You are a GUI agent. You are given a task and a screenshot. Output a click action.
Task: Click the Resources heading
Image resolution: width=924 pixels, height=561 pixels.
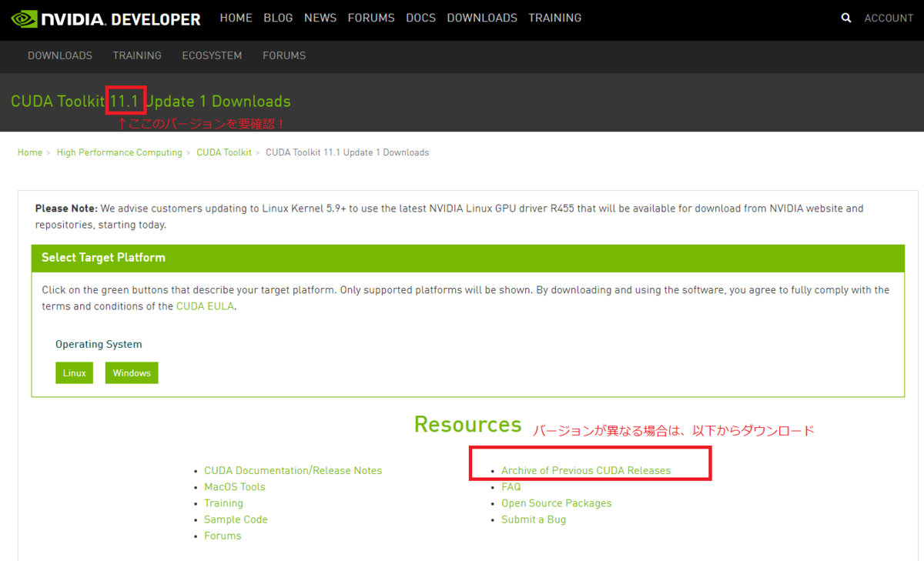(467, 424)
